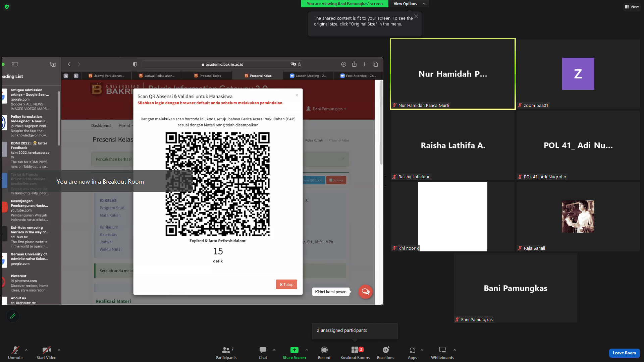Open the Participants panel
Image resolution: width=644 pixels, height=362 pixels.
pyautogui.click(x=226, y=353)
